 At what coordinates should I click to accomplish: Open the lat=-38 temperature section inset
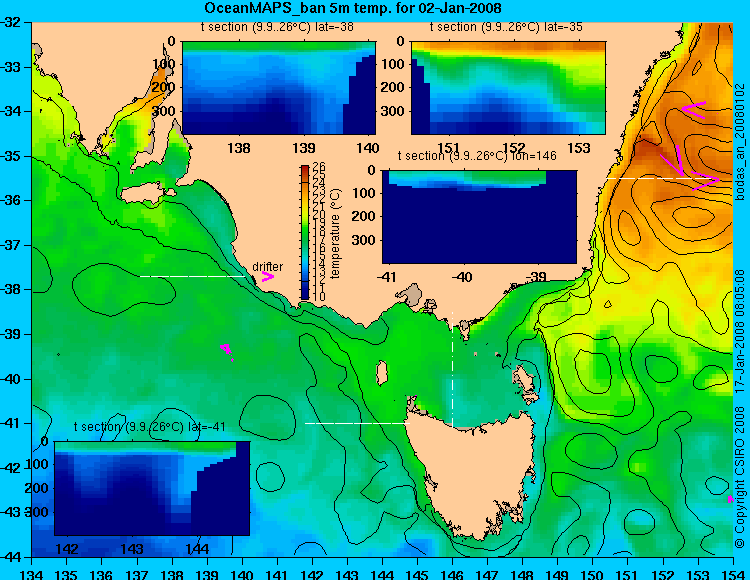click(x=279, y=88)
